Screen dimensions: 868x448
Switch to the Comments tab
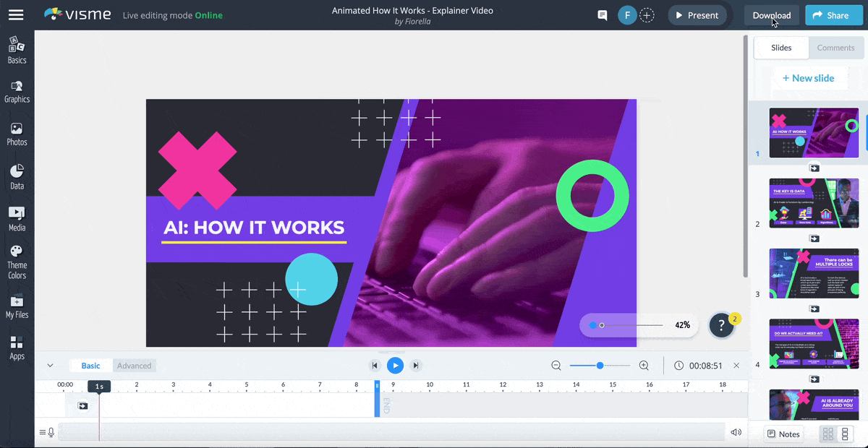pos(836,48)
